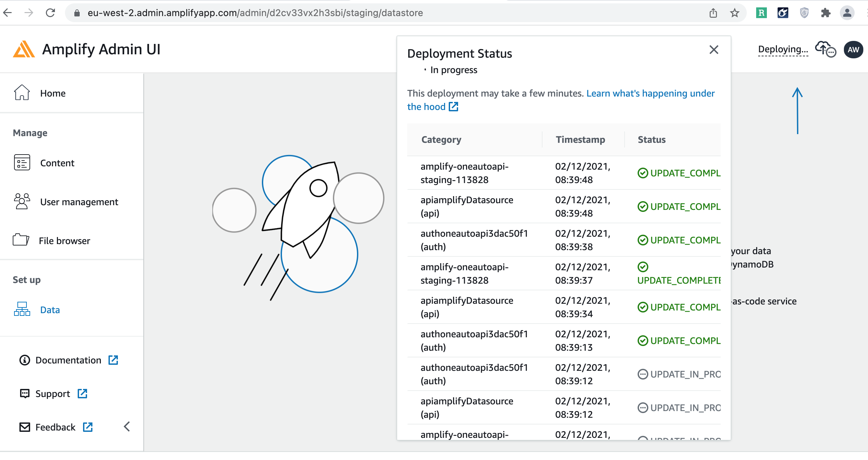Open the AW account avatar
Image resolution: width=868 pixels, height=460 pixels.
point(853,50)
